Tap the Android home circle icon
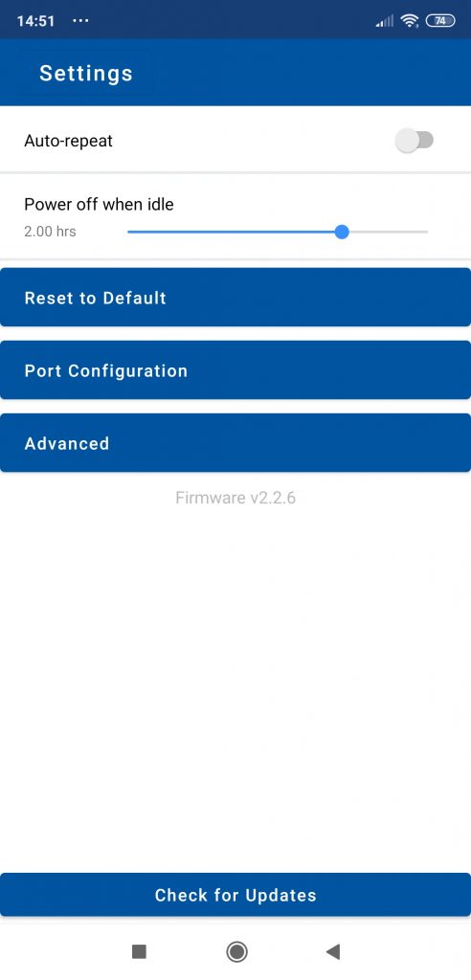This screenshot has height=980, width=471. (236, 952)
